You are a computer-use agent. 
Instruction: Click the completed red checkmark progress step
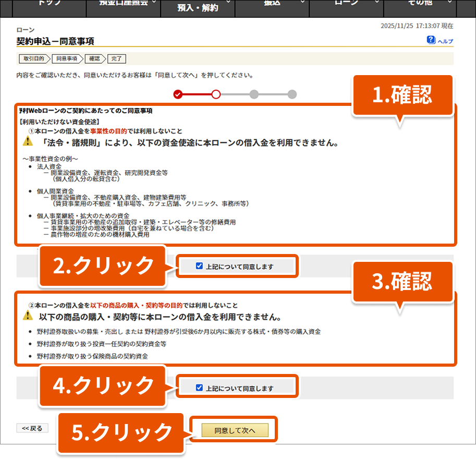click(x=178, y=94)
